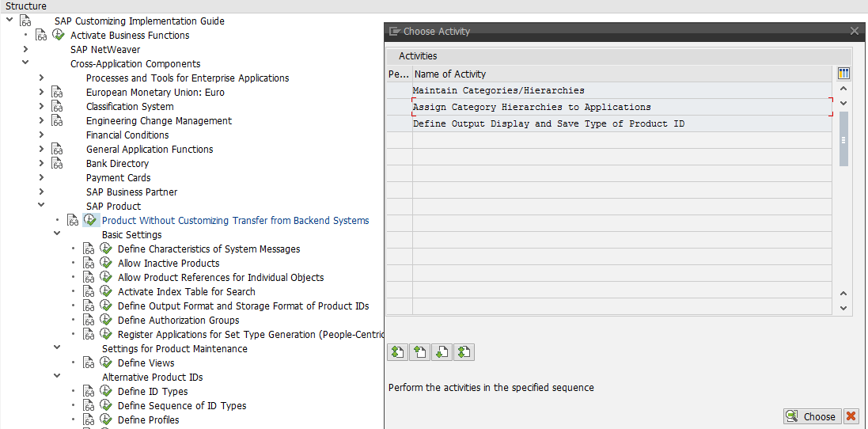Click the move-one-up arrow button

(x=420, y=352)
